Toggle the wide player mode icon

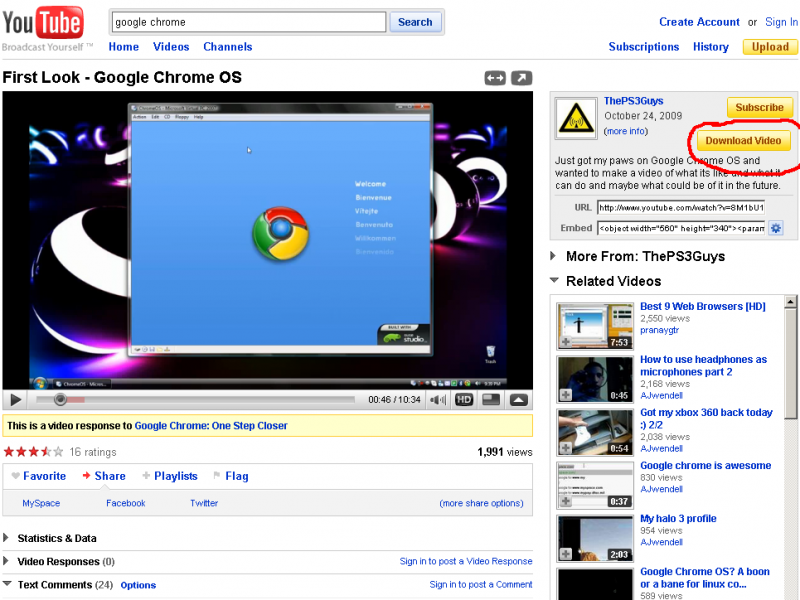pos(494,78)
